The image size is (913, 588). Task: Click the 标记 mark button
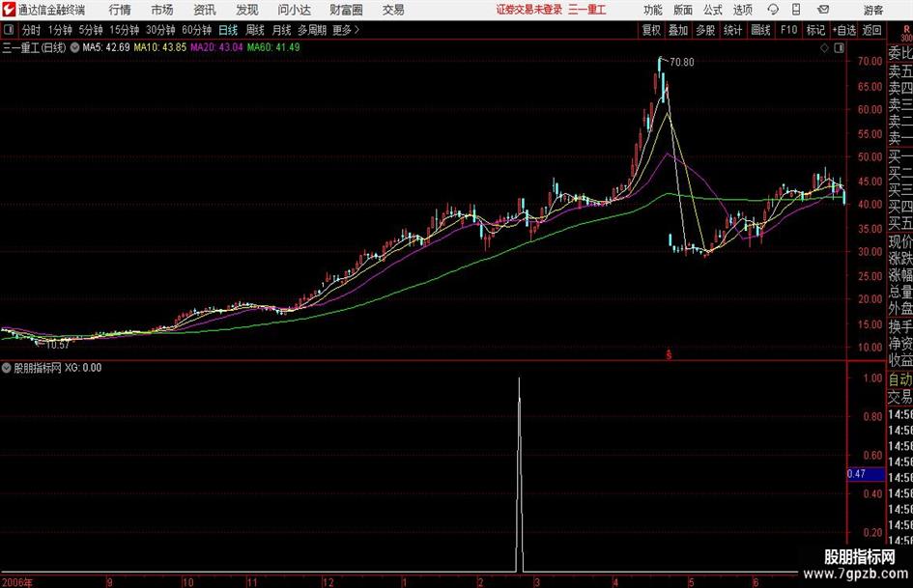click(815, 30)
